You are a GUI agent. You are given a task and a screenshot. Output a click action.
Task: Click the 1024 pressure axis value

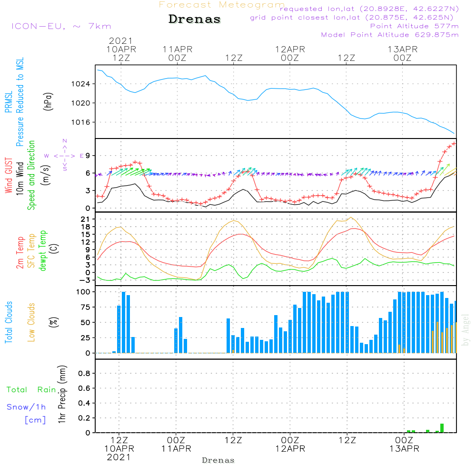click(80, 84)
